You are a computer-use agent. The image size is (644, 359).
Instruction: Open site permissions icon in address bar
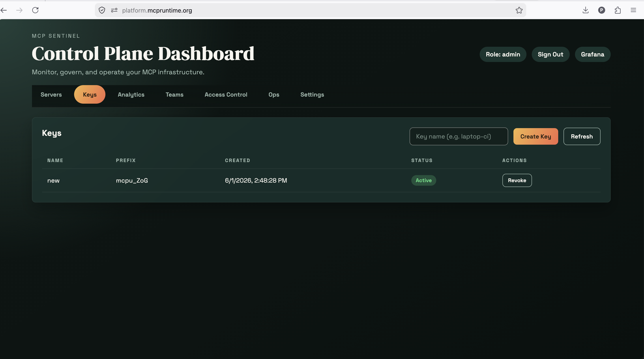[114, 10]
